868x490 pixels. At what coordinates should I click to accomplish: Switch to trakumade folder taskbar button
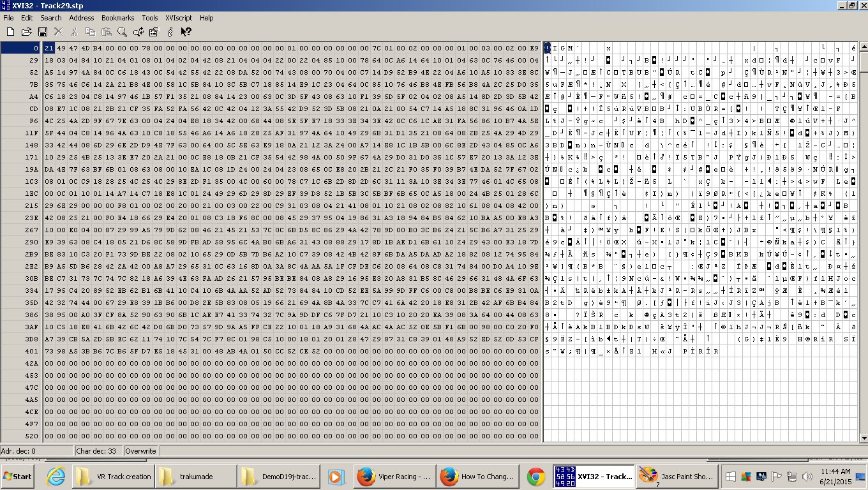[195, 476]
